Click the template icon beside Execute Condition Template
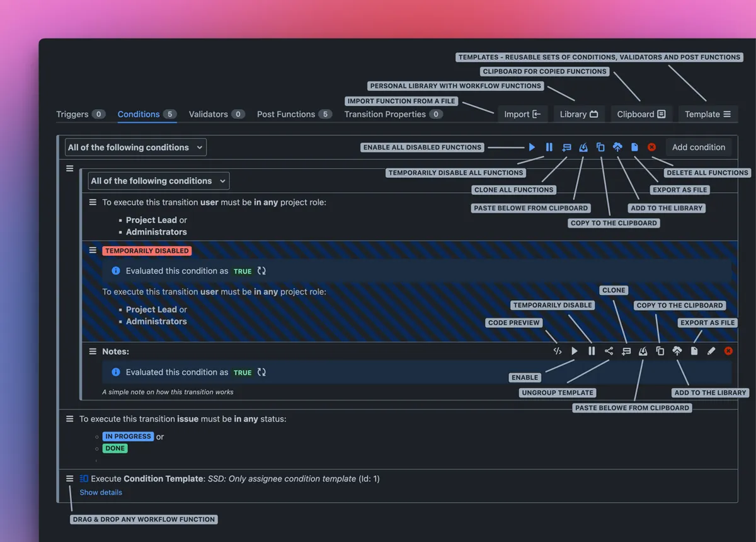756x542 pixels. [84, 479]
